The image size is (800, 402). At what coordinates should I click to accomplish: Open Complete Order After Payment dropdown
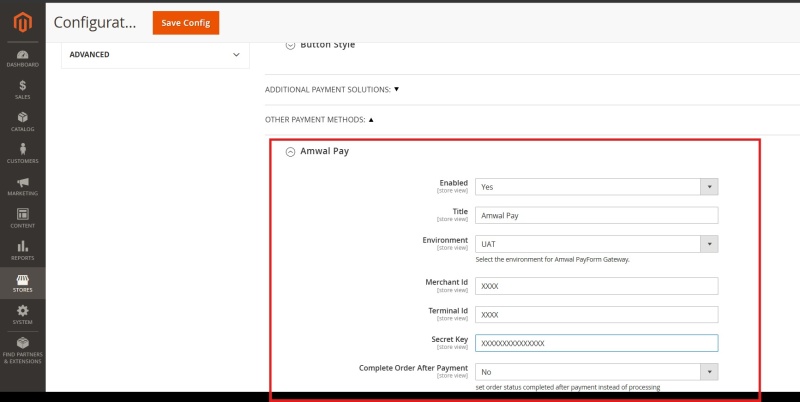[596, 372]
